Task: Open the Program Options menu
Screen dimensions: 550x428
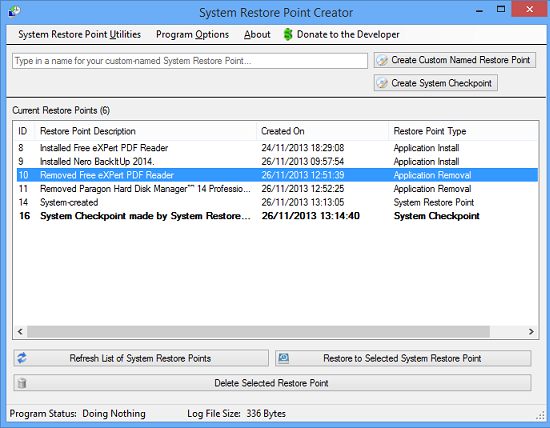Action: tap(192, 34)
